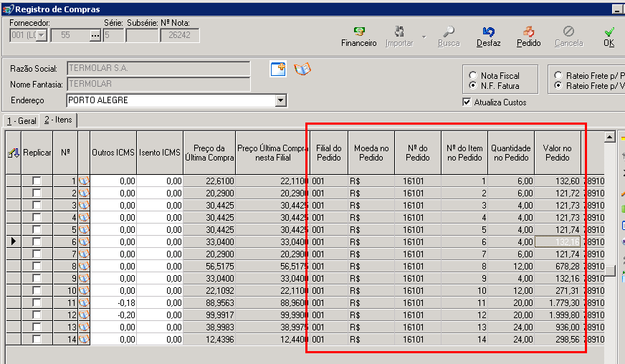Click the Preço da Última Compra header

coord(209,153)
